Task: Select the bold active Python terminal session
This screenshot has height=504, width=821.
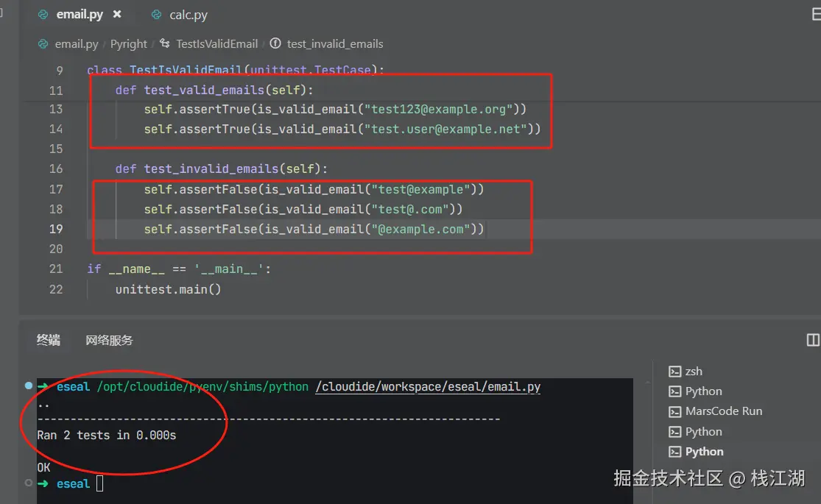Action: 704,452
